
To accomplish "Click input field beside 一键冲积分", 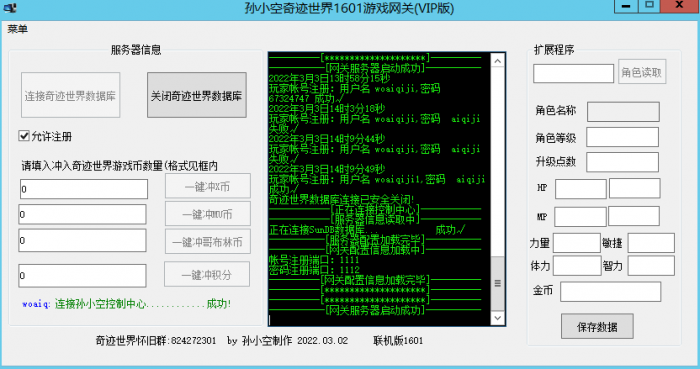I will 83,276.
